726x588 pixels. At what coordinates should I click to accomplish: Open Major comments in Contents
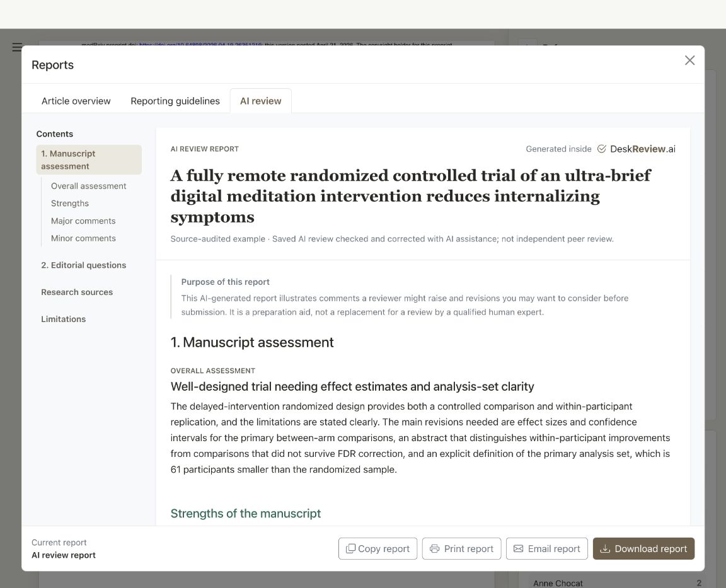click(x=83, y=221)
